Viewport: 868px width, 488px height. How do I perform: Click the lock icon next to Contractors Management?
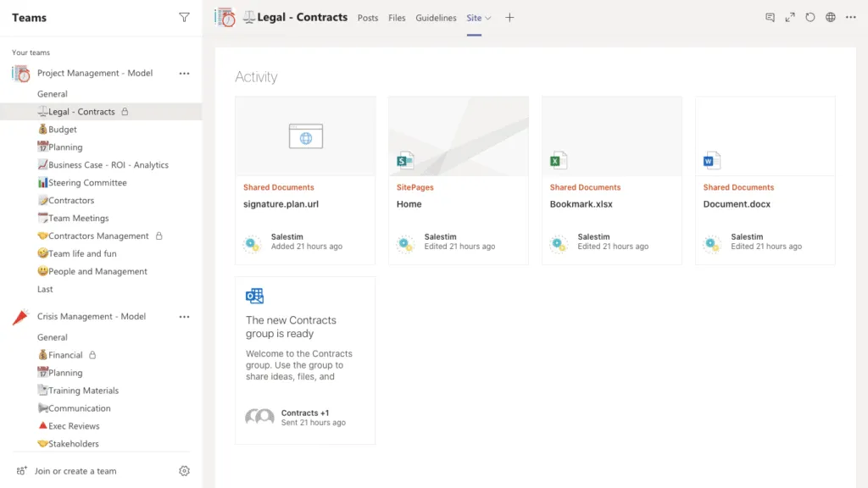pos(159,236)
